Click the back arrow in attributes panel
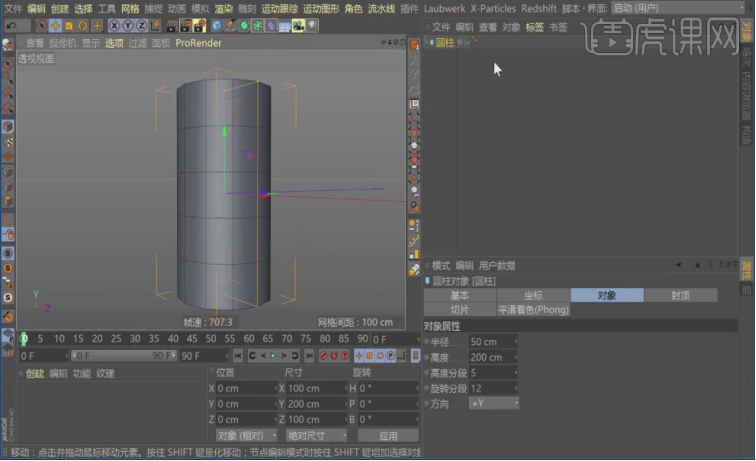 [x=679, y=265]
